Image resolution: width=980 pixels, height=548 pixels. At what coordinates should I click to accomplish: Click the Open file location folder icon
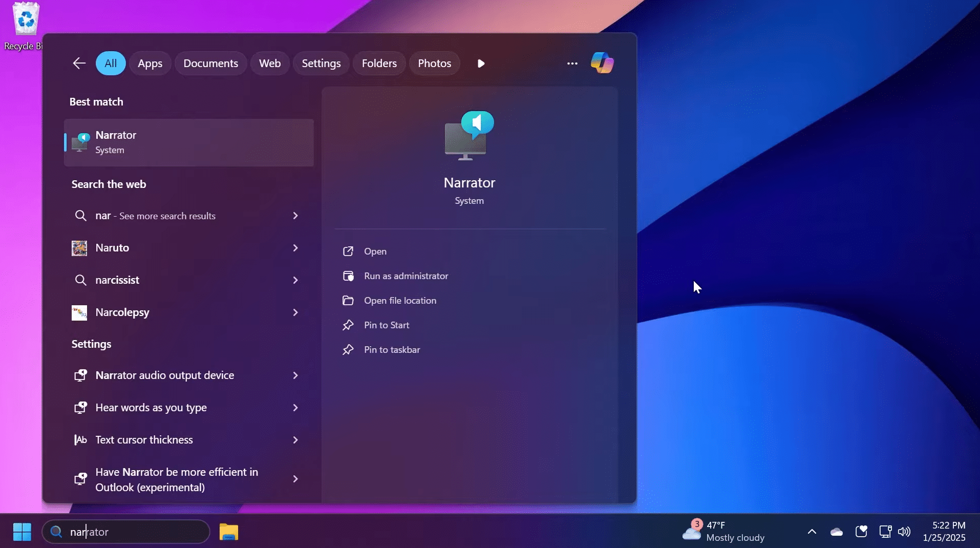pyautogui.click(x=348, y=301)
